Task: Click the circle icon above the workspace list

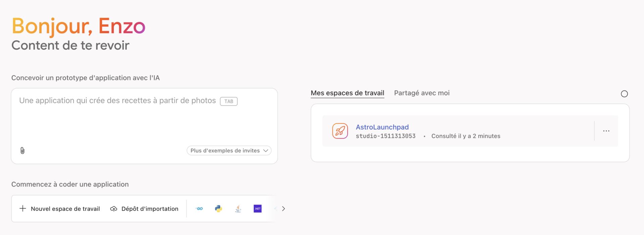Action: click(x=624, y=94)
